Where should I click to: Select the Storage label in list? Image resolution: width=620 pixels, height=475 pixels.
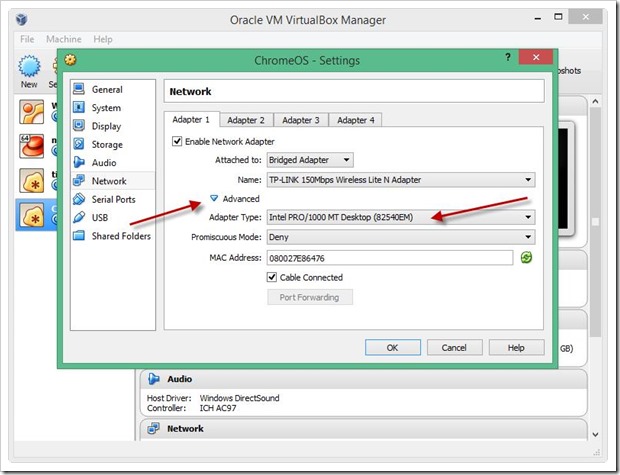coord(107,145)
